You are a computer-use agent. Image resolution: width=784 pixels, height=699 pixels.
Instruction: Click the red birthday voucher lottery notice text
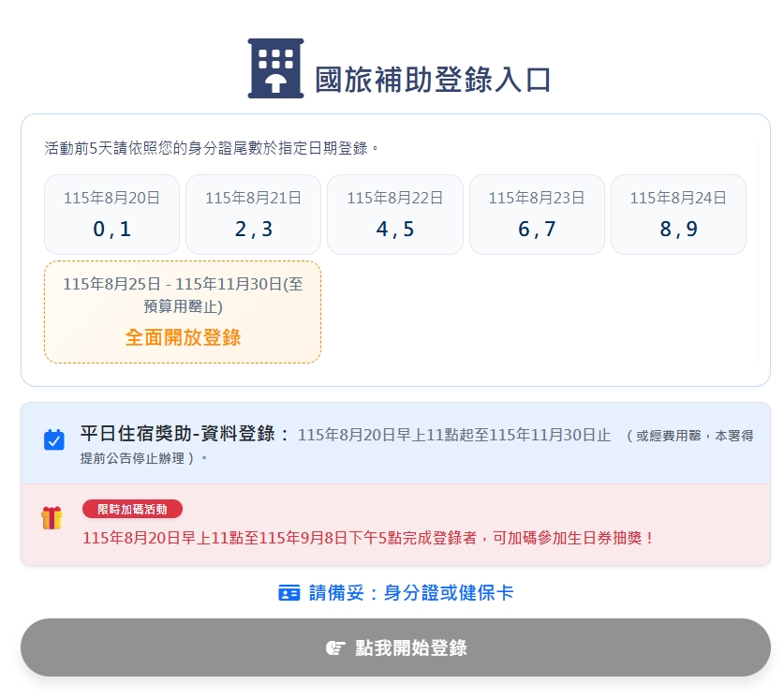click(x=368, y=538)
